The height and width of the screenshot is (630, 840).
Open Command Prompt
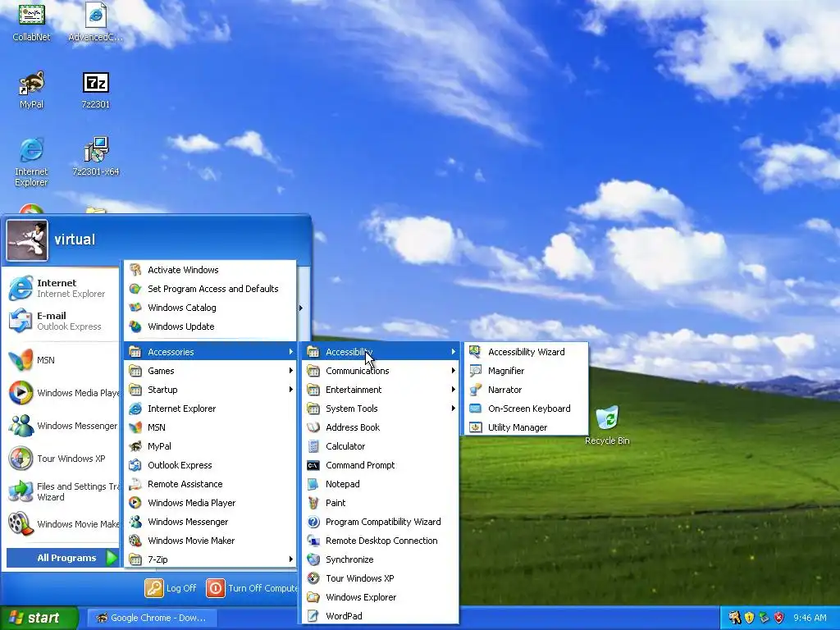[x=381, y=465]
